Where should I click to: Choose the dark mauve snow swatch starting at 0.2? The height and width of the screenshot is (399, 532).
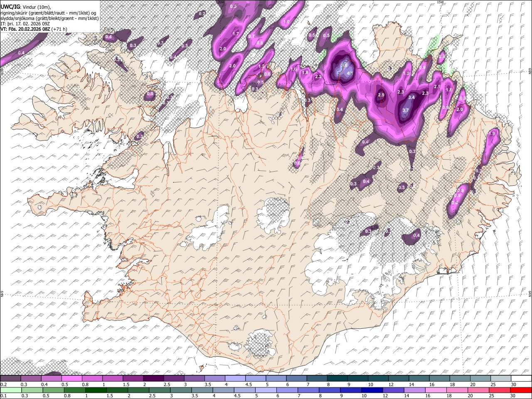click(11, 379)
